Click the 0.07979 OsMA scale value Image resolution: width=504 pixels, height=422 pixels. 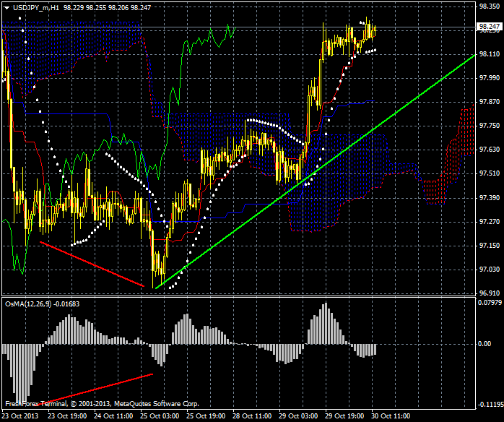click(x=490, y=303)
